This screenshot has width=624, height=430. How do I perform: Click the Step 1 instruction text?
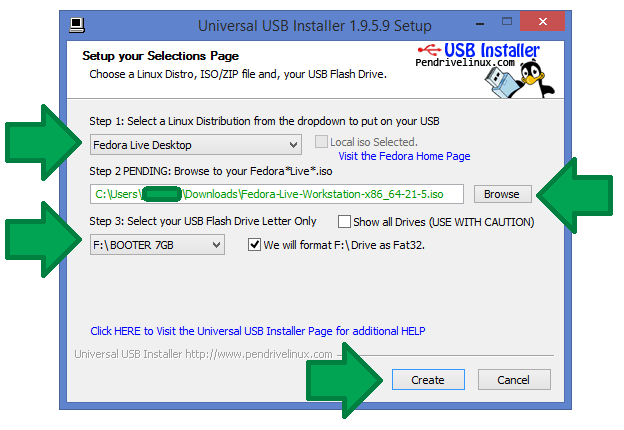(264, 121)
